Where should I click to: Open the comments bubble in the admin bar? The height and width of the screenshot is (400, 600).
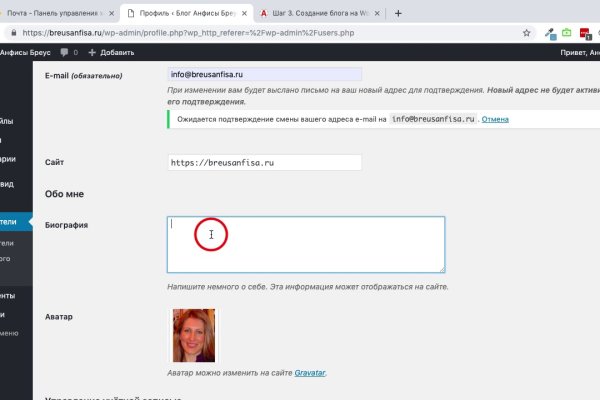(62, 52)
